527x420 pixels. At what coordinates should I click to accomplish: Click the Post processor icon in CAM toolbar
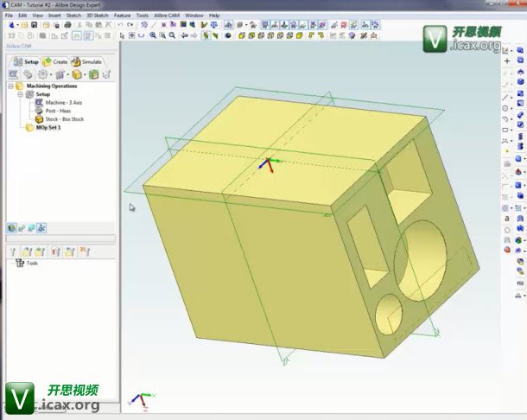pyautogui.click(x=28, y=74)
